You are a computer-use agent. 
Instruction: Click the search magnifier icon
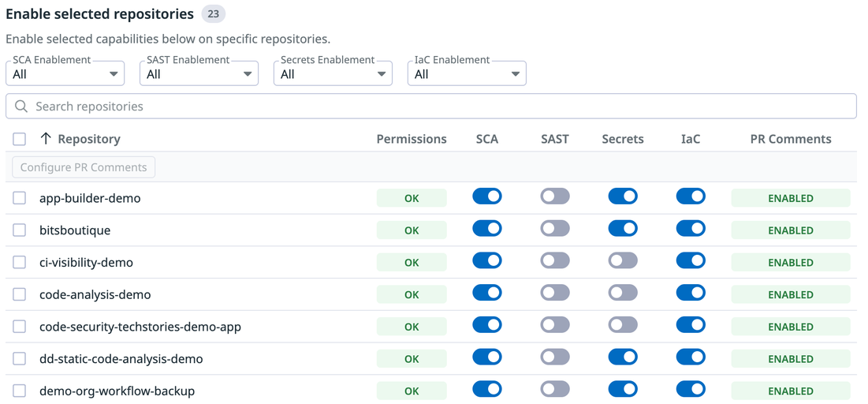click(21, 107)
